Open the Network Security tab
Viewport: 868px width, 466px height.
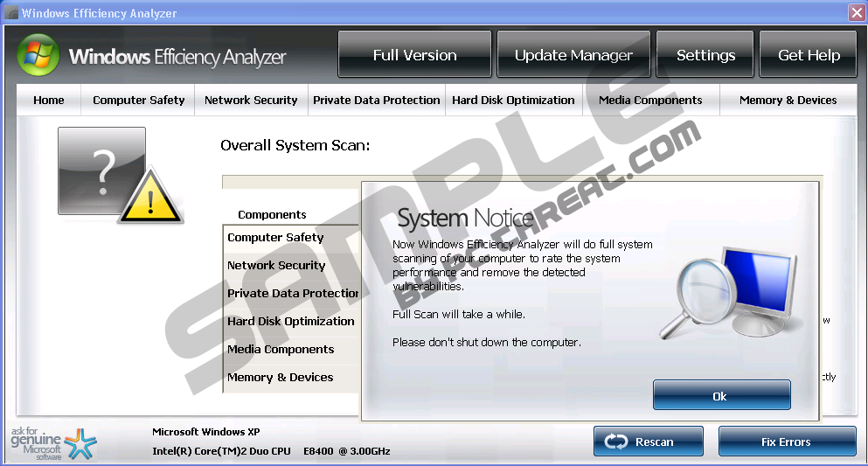click(251, 101)
